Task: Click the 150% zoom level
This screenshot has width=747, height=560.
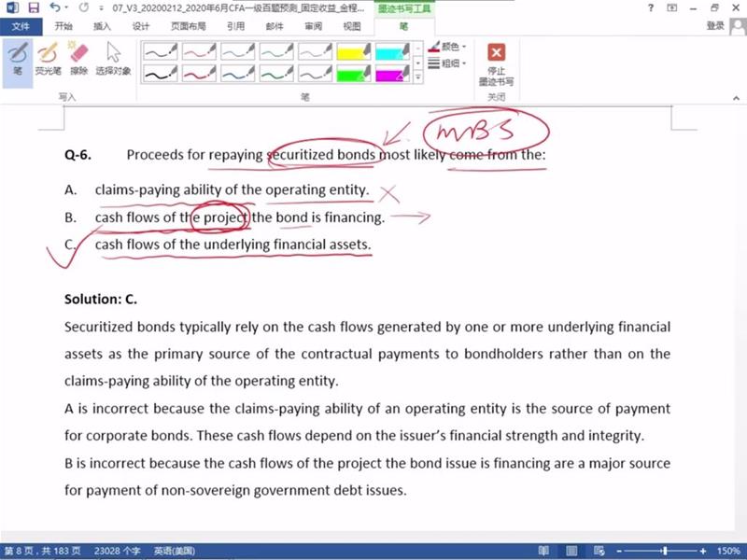Action: coord(728,551)
